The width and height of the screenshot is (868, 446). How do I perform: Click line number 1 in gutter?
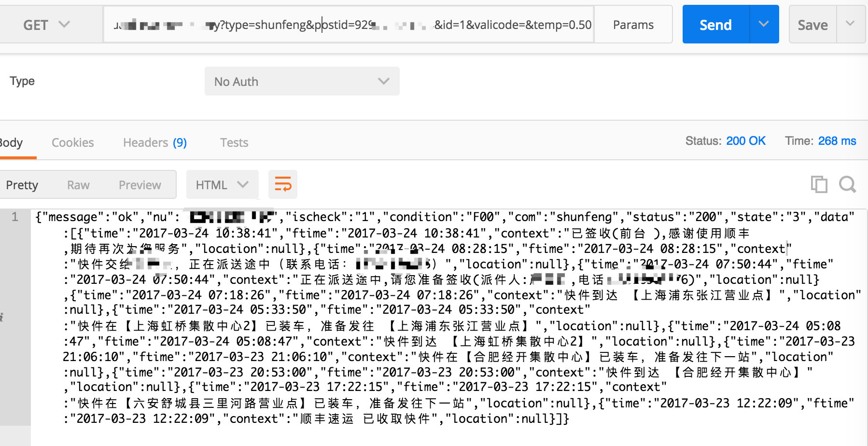15,217
